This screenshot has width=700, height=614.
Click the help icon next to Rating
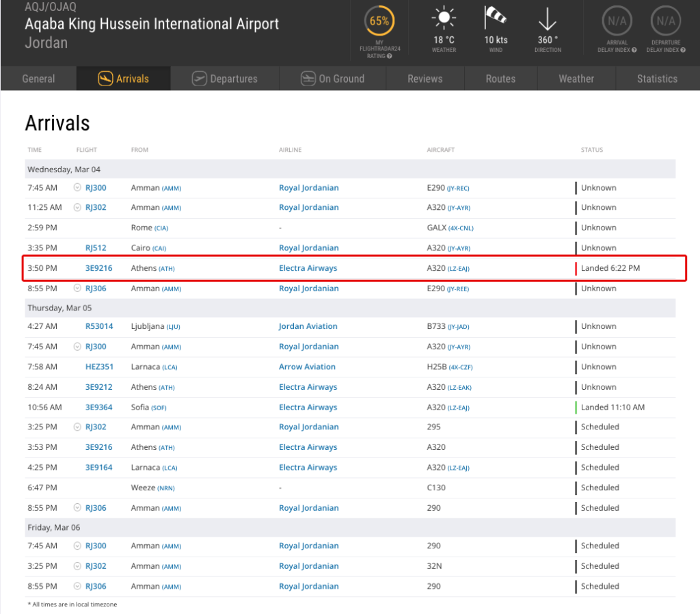389,56
